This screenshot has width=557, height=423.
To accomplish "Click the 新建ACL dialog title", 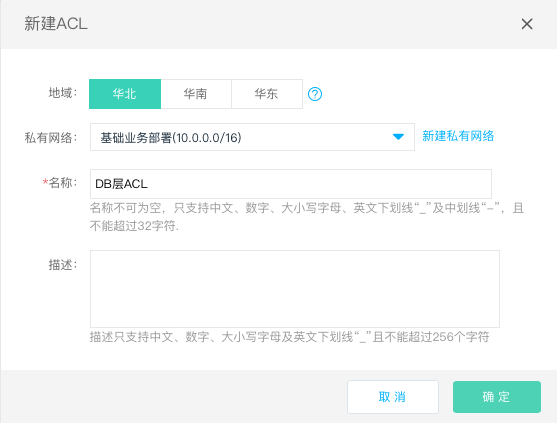I will (56, 24).
